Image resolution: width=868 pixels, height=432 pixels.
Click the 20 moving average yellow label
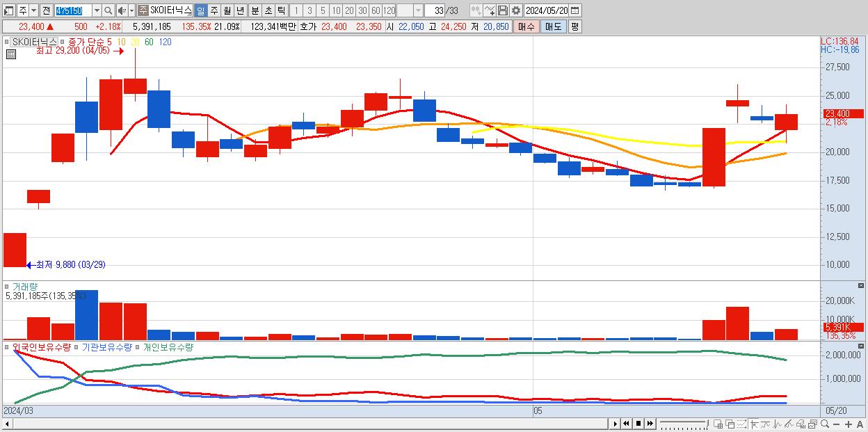[x=136, y=42]
